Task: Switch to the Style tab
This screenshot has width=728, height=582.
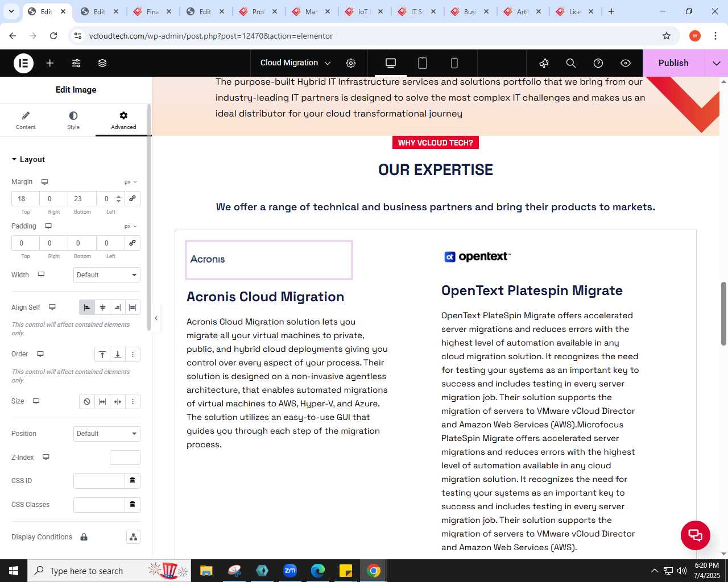Action: (x=73, y=120)
